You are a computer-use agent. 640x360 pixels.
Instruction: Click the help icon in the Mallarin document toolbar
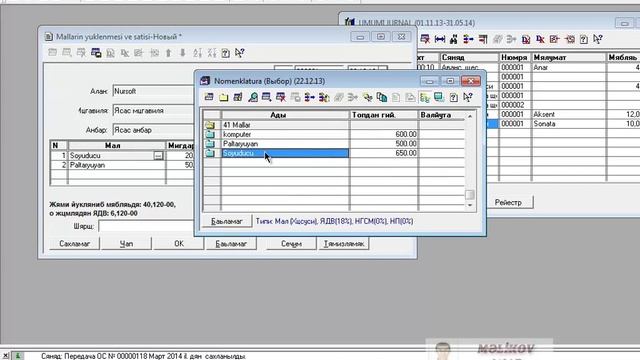click(x=225, y=53)
